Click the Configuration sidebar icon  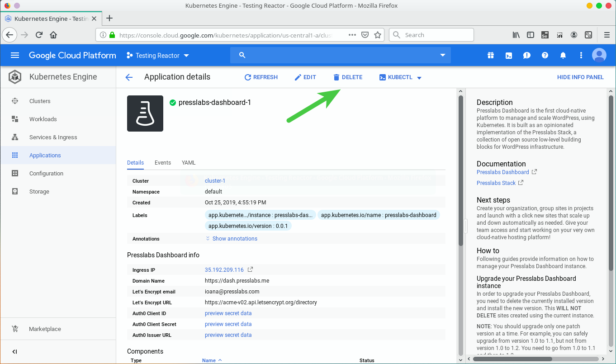(x=15, y=173)
